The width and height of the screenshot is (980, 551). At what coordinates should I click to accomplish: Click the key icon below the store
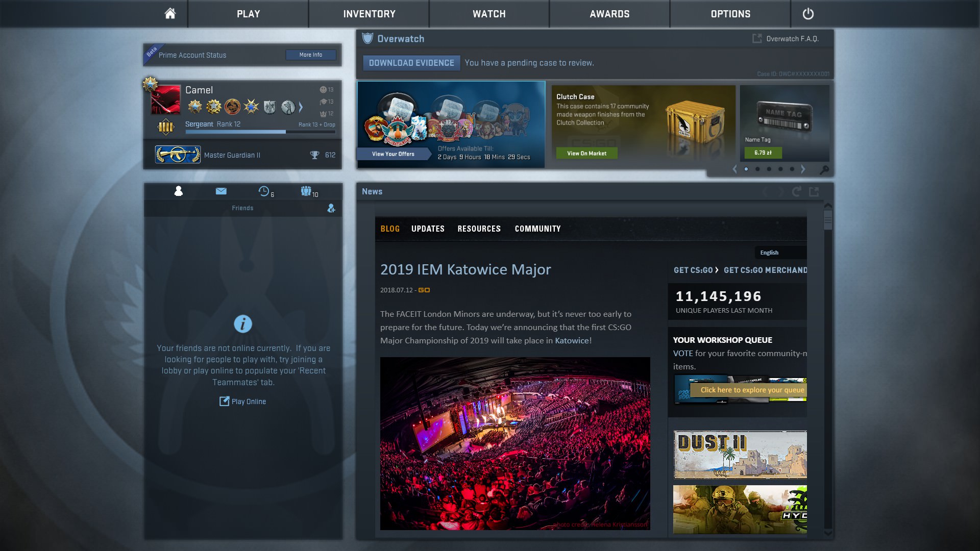tap(824, 169)
